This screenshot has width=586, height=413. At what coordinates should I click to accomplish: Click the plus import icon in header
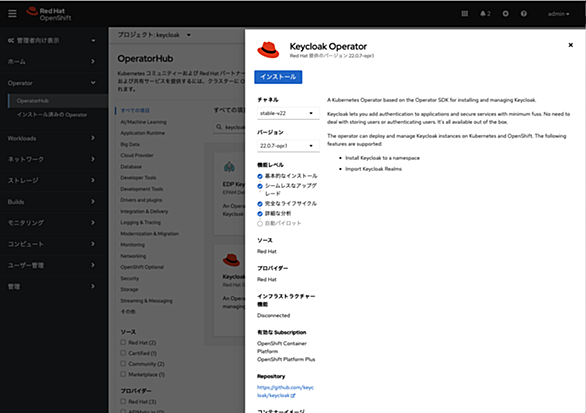505,14
